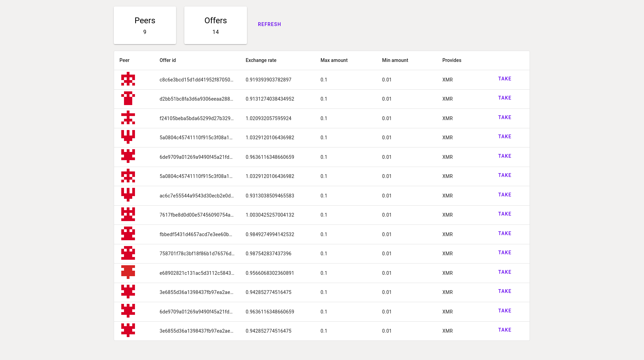
Task: Click the Offers count card
Action: tap(215, 25)
